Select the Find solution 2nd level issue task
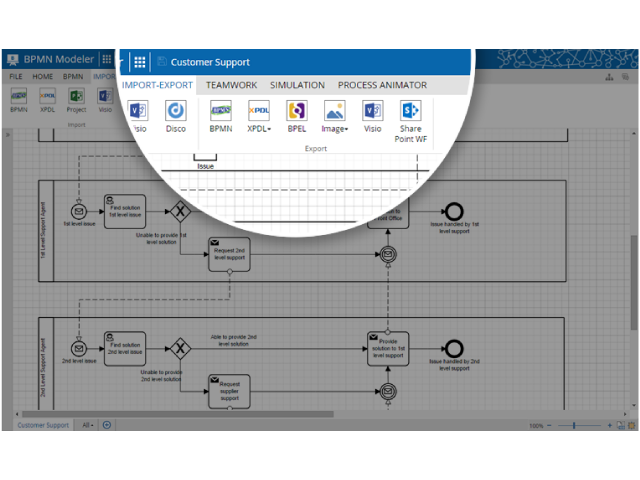Screen dimensions: 640x480 point(125,349)
